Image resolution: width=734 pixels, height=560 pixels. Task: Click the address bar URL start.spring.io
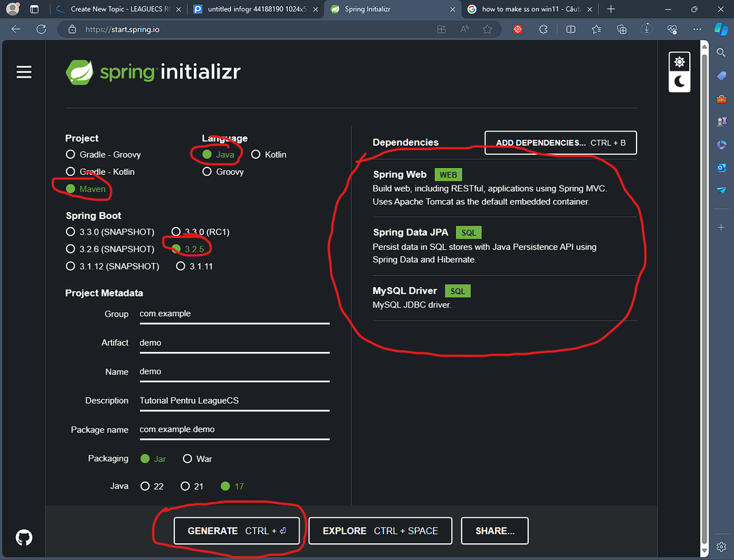(122, 29)
